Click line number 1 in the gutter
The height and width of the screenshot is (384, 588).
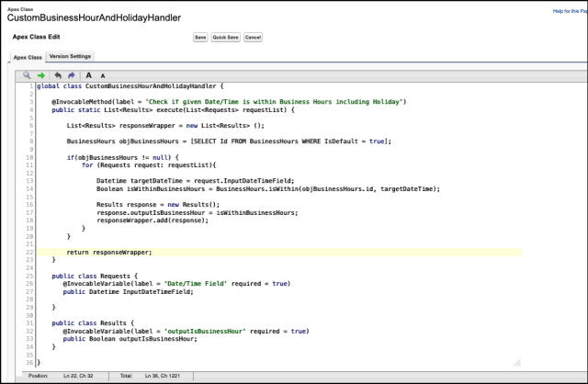(31, 85)
